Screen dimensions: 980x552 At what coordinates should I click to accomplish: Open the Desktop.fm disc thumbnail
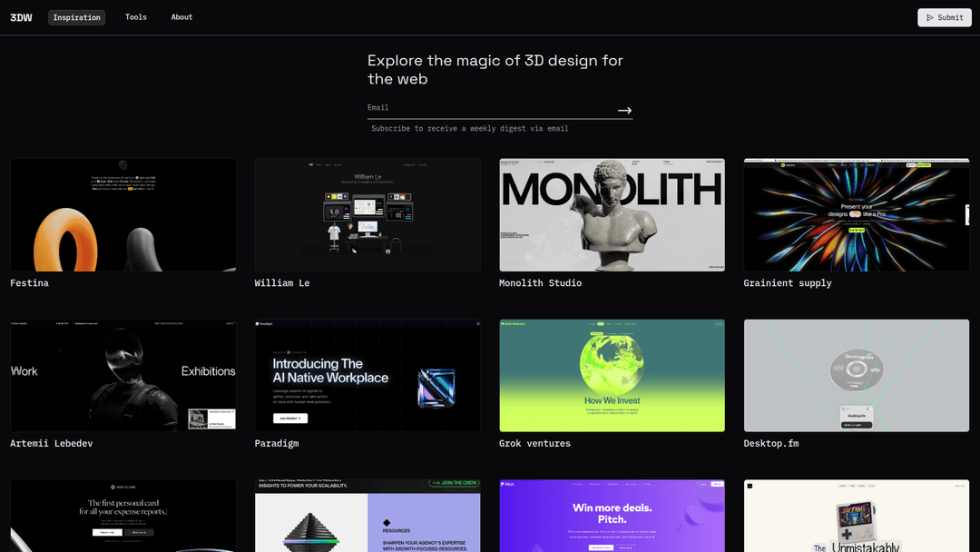coord(856,376)
